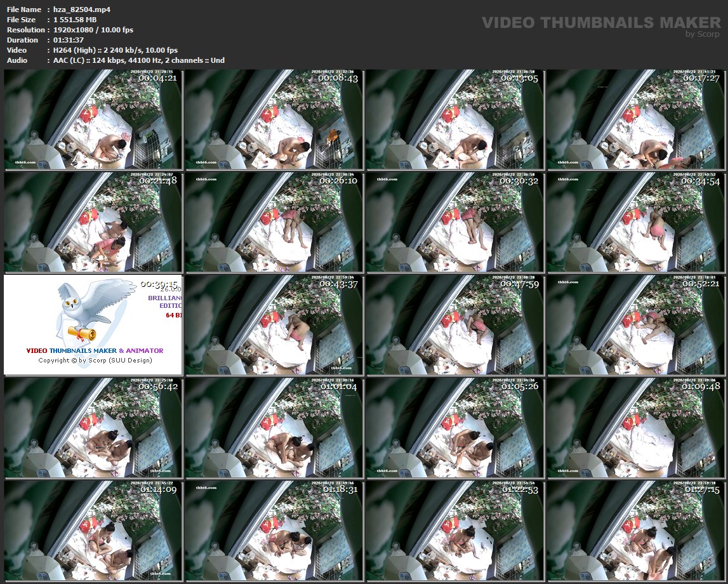
Task: Pick the frame with timestamp 01:01:04
Action: pos(274,428)
